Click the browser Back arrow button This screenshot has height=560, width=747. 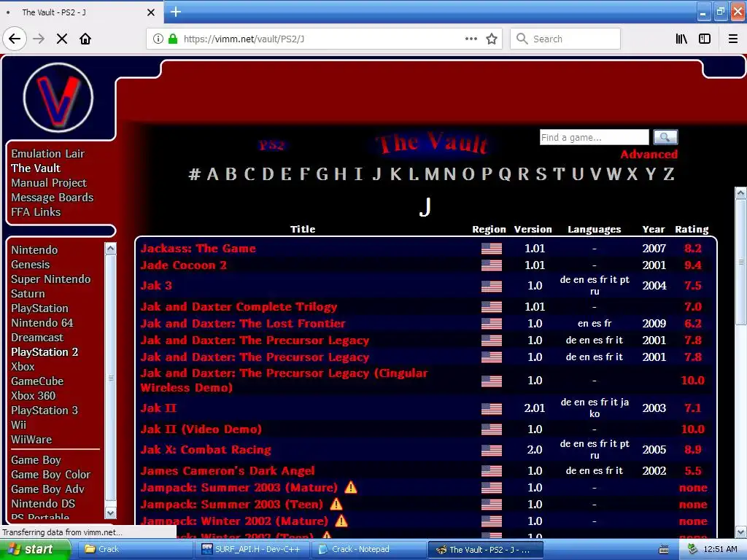point(15,39)
